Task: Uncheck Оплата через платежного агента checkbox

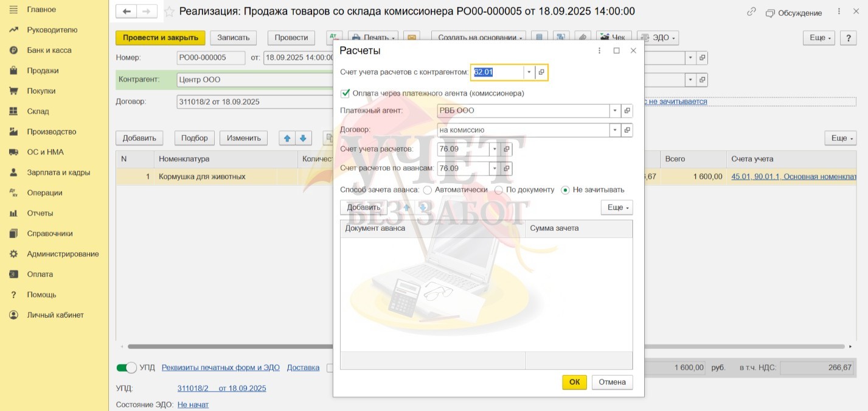Action: (x=345, y=93)
